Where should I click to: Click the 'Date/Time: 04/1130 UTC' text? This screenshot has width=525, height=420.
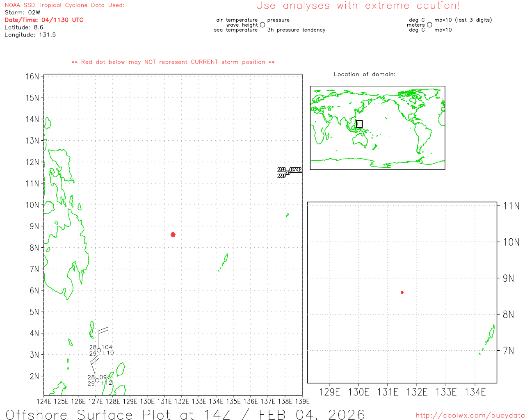44,20
